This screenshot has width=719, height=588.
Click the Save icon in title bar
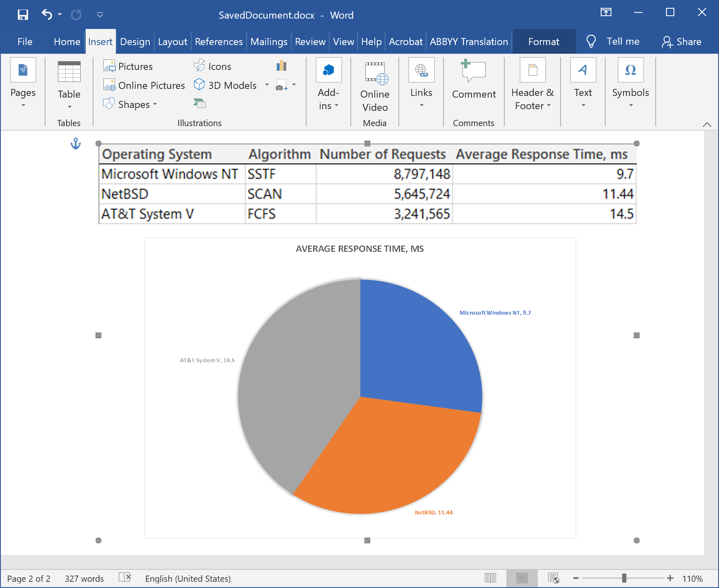[23, 15]
